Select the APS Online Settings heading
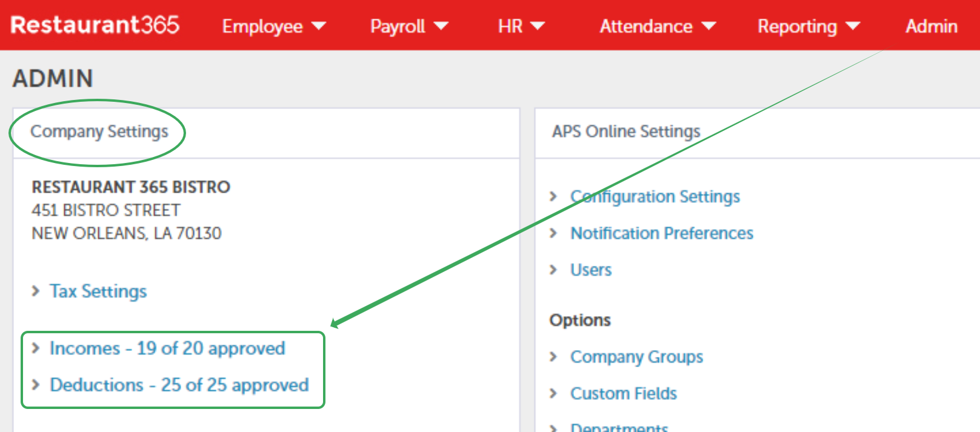The height and width of the screenshot is (432, 980). click(x=626, y=131)
